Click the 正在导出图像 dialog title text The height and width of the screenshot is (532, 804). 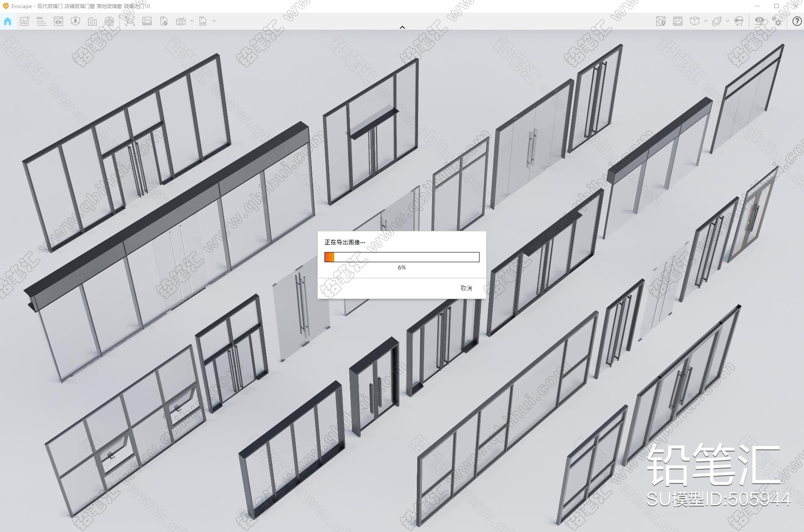coord(345,242)
